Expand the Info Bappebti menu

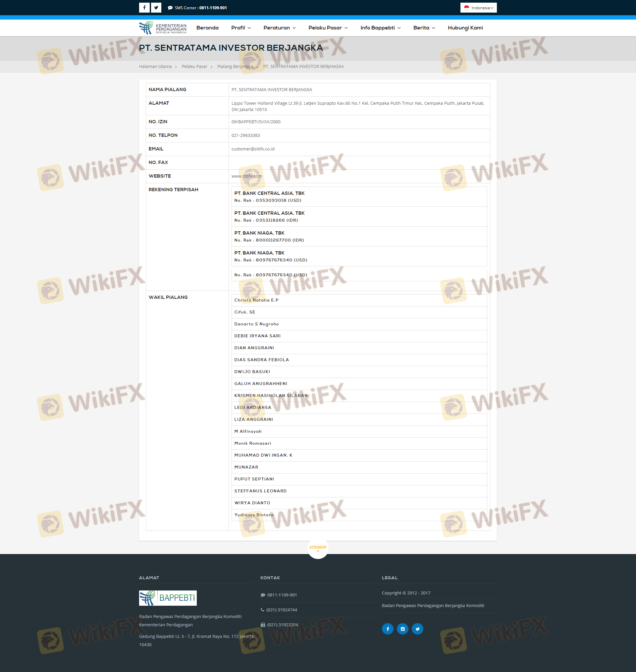381,28
